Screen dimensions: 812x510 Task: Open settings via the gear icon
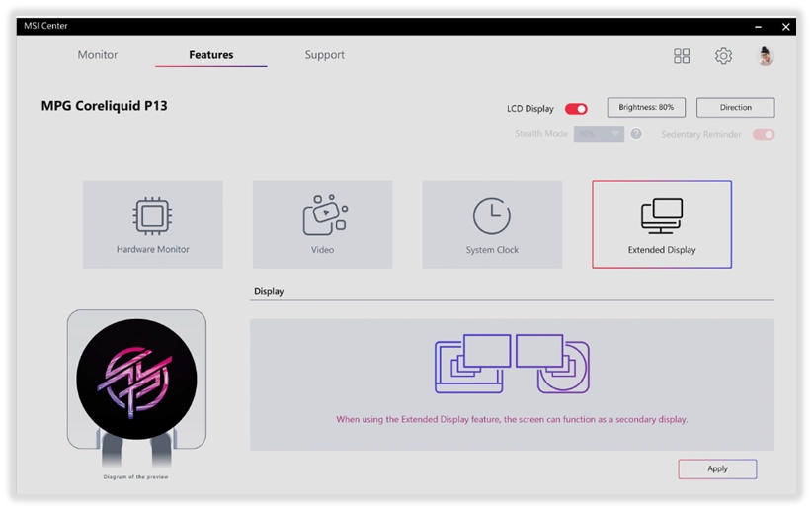[x=723, y=56]
